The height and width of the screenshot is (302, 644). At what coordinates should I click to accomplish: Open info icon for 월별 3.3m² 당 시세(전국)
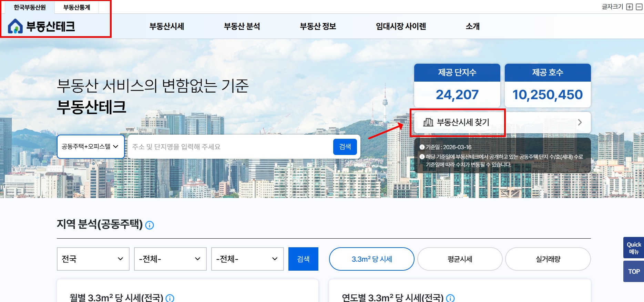pyautogui.click(x=170, y=298)
